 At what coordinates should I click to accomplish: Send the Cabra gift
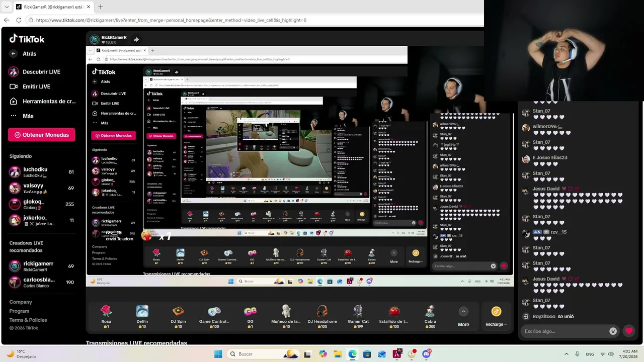coord(430,317)
